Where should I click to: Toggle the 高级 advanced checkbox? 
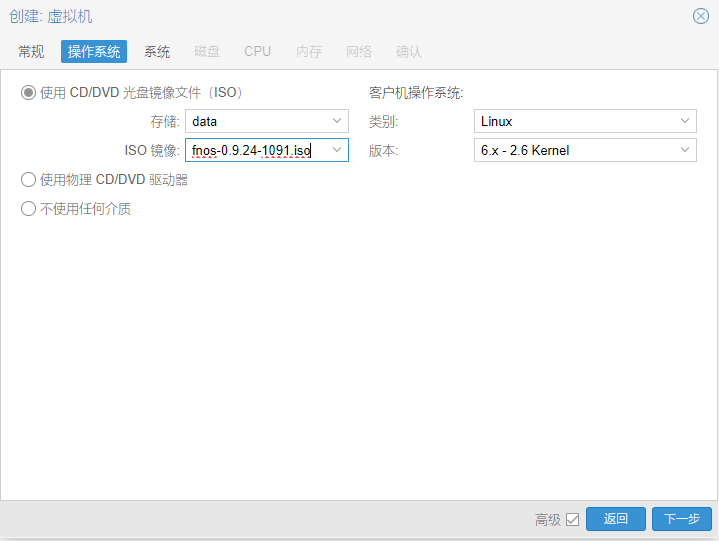pos(573,519)
